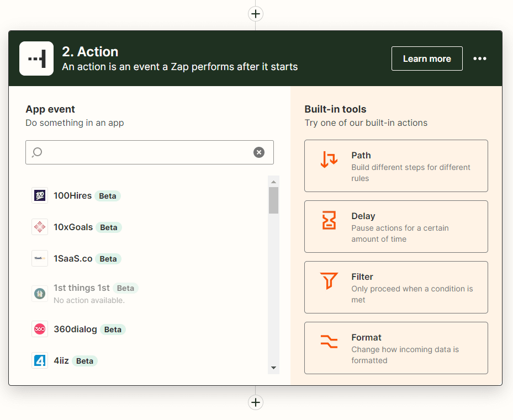Click the app list scrollbar thumb
Viewport: 513px width, 420px height.
[x=273, y=200]
